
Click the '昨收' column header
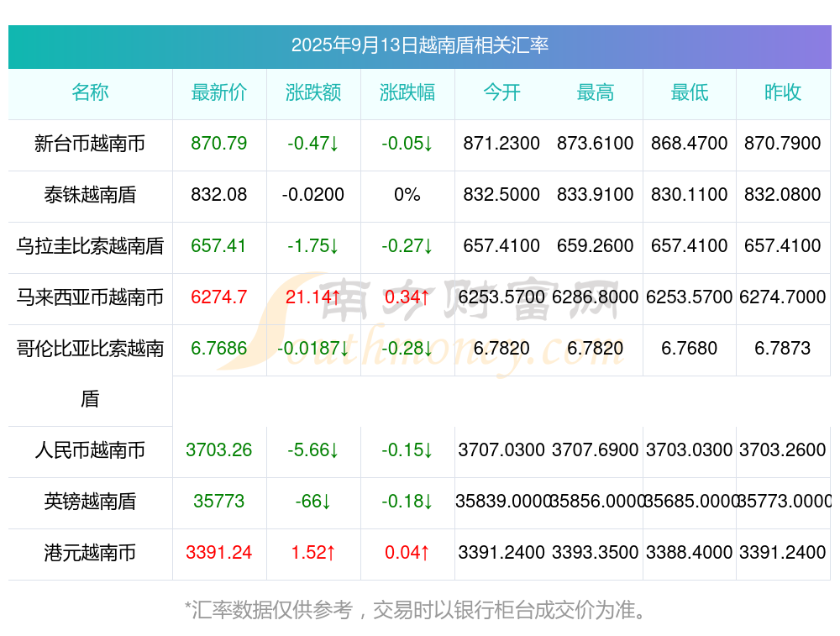[783, 92]
